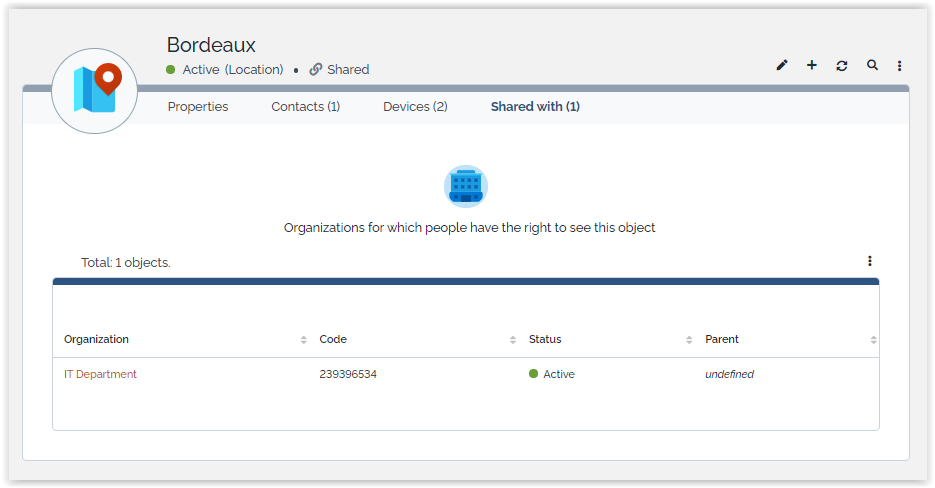Click the blue organization building icon

pyautogui.click(x=466, y=186)
